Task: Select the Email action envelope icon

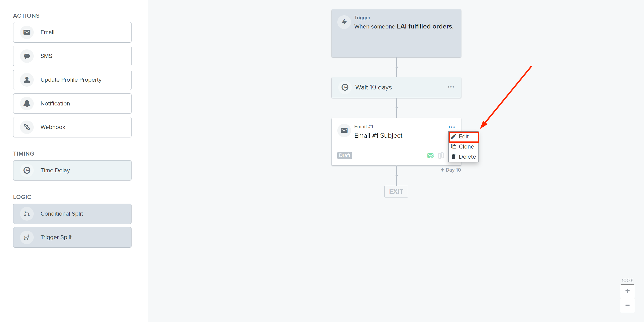Action: (x=27, y=32)
